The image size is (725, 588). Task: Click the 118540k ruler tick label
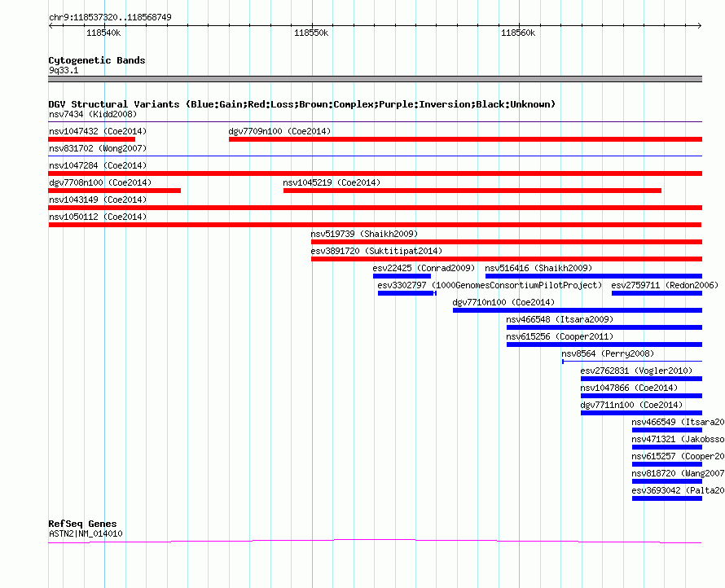click(x=103, y=33)
